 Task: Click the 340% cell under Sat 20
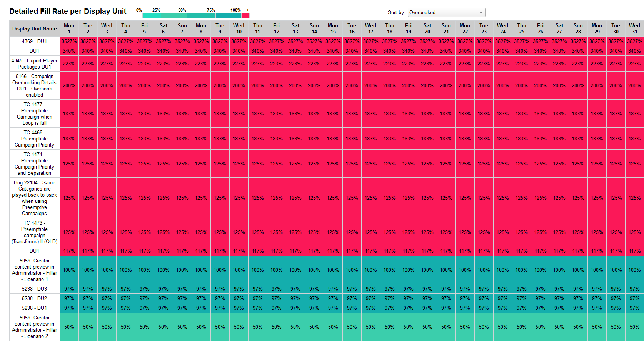coord(427,51)
